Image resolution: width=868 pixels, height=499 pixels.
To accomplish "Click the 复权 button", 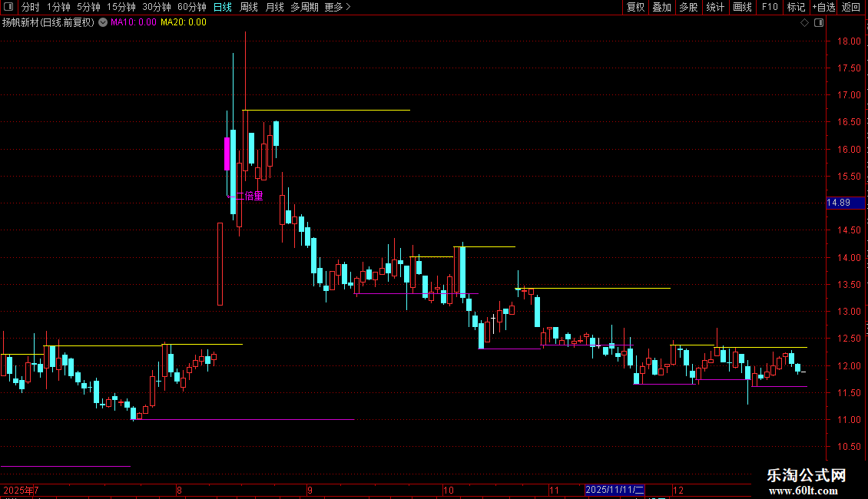I will click(x=635, y=7).
